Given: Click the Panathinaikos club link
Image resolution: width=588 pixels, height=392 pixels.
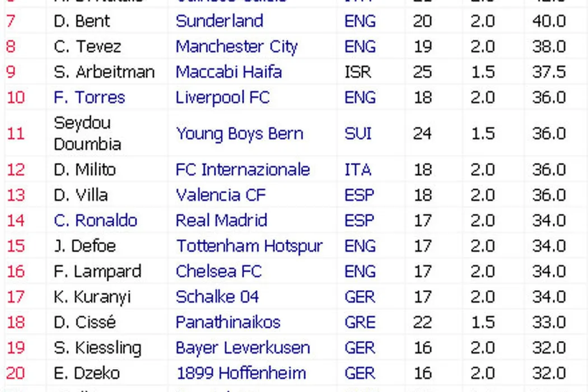Looking at the screenshot, I should (228, 322).
